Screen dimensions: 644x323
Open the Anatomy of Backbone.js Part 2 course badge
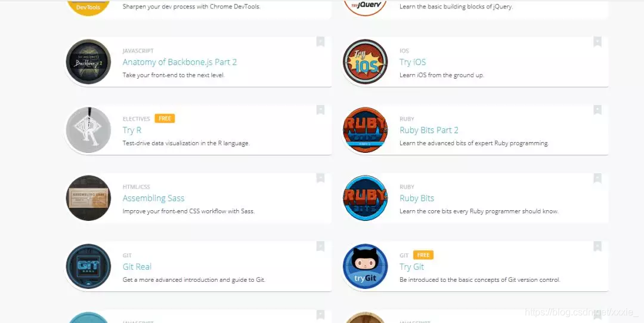(88, 61)
